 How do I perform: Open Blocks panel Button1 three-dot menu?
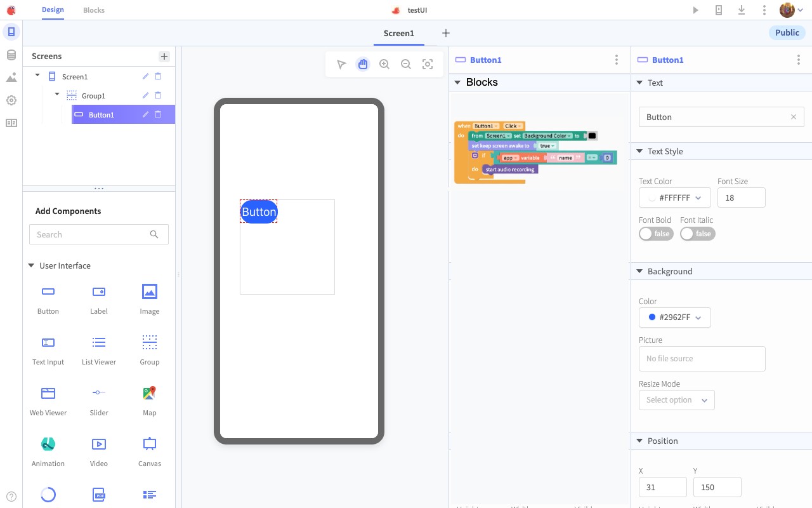tap(617, 60)
